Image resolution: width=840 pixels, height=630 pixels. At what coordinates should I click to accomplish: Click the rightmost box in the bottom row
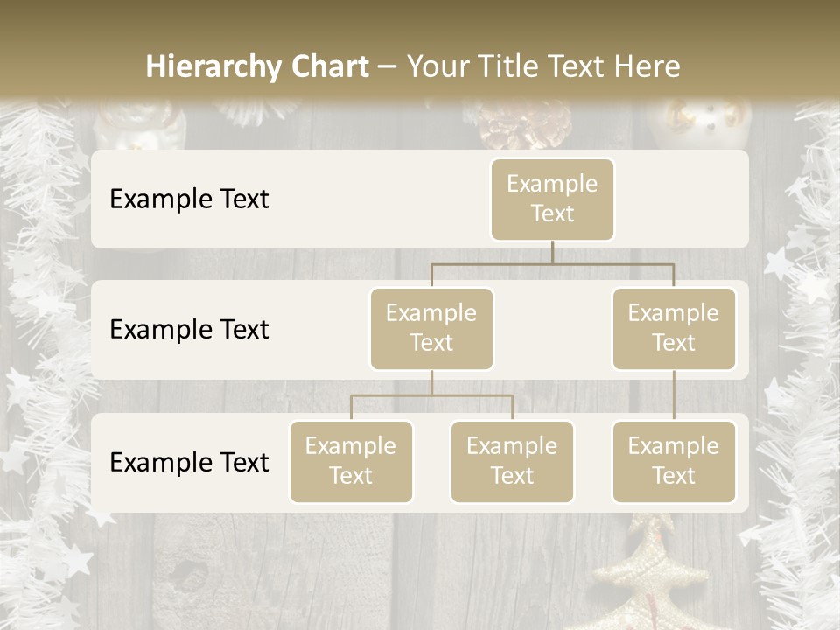[674, 461]
